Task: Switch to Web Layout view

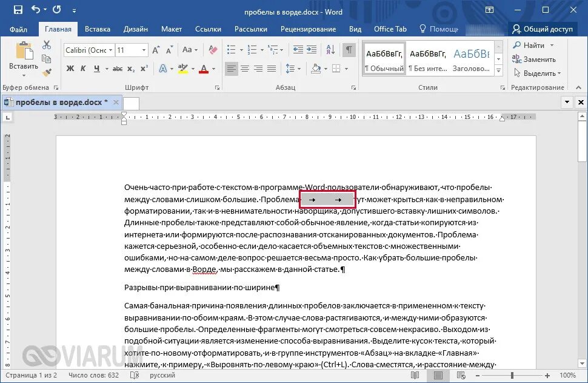Action: click(461, 375)
